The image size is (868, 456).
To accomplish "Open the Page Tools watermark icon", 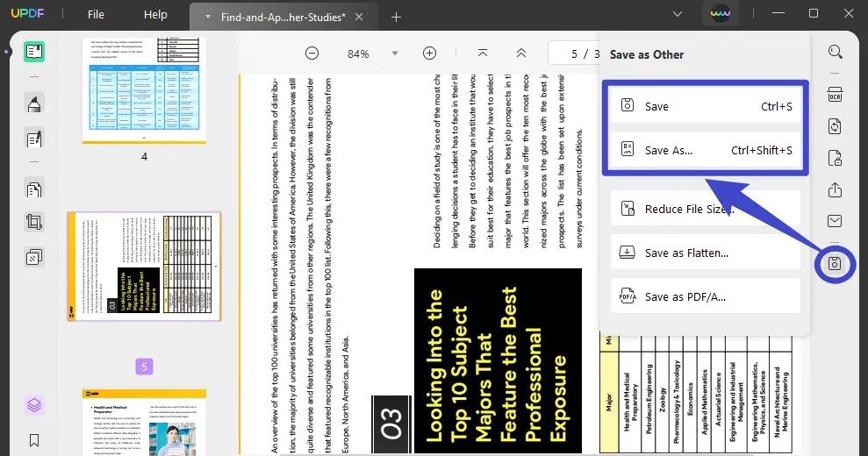I will click(x=34, y=257).
